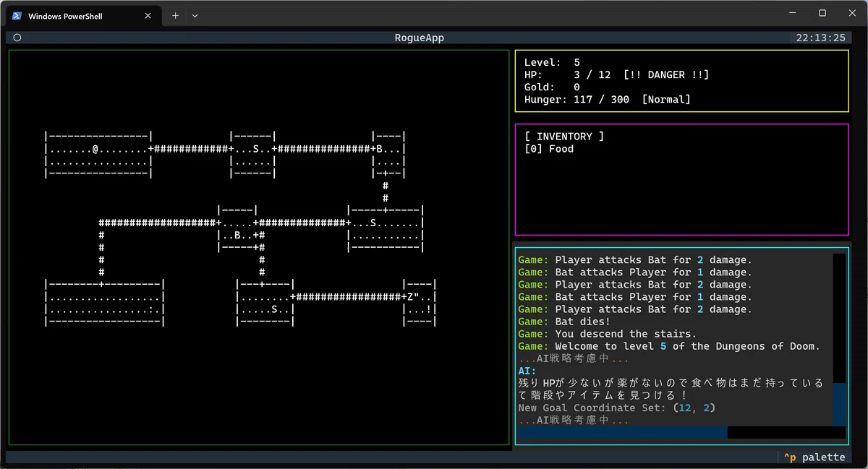Click the HP 3 / 12 DANGER line
Screen dimensions: 868x469
click(616, 75)
